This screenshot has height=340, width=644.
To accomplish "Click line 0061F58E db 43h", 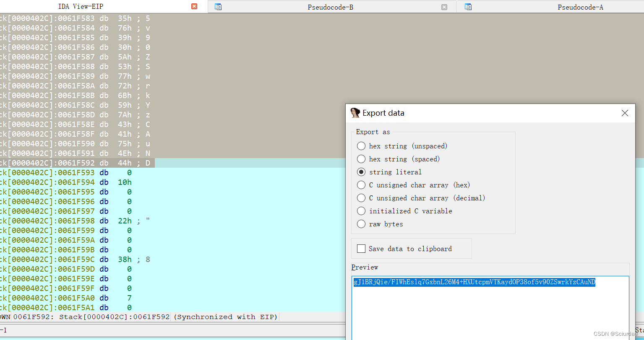I will point(75,125).
